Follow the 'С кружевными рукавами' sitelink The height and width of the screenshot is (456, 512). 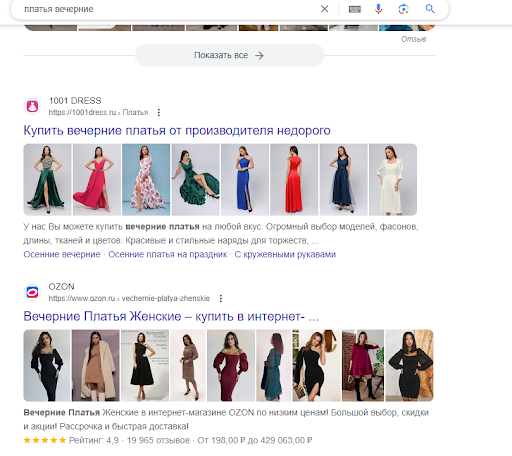[x=285, y=254]
